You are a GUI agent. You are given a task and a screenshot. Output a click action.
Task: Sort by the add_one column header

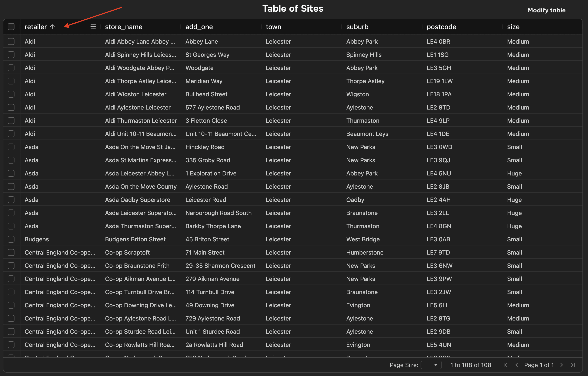pos(199,27)
